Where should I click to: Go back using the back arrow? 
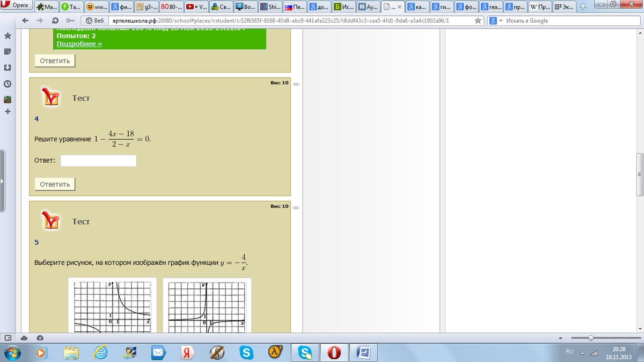25,20
